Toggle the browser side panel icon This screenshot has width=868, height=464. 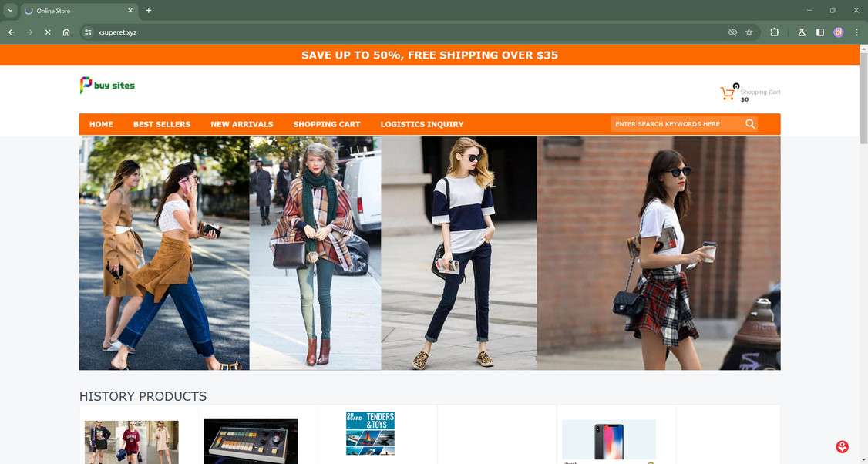[820, 32]
